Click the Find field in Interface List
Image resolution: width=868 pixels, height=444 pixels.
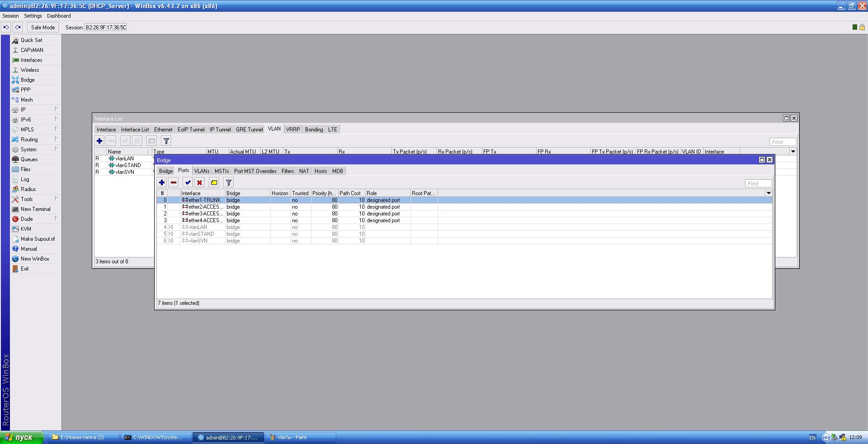[783, 142]
